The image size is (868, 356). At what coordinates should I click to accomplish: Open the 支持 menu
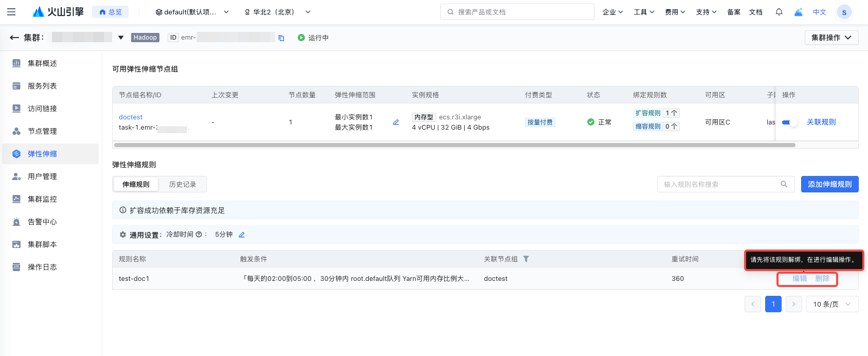(707, 12)
